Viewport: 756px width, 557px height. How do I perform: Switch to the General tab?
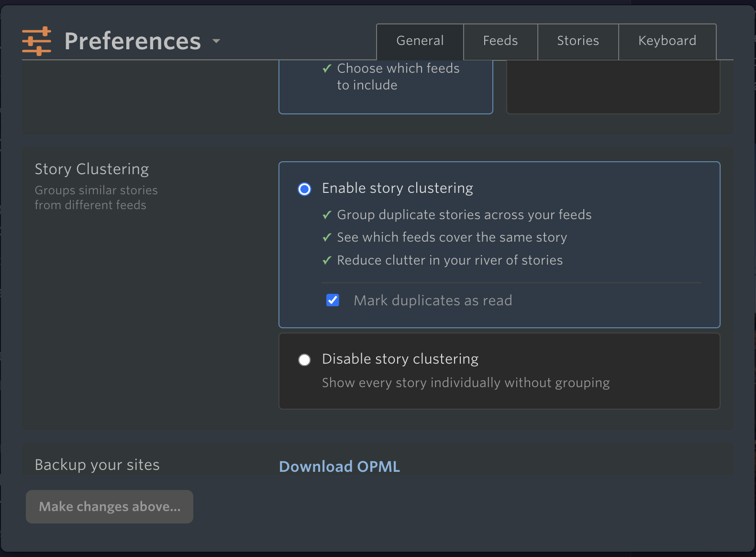click(420, 41)
